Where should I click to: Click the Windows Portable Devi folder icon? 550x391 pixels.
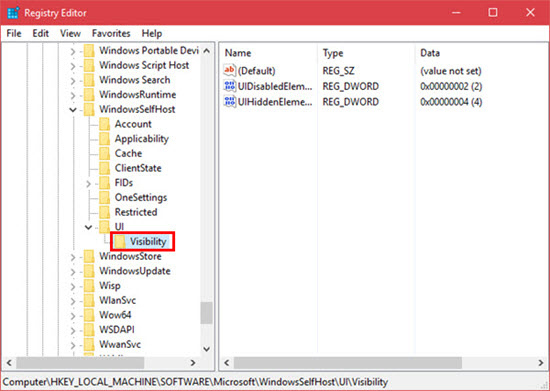click(x=89, y=50)
